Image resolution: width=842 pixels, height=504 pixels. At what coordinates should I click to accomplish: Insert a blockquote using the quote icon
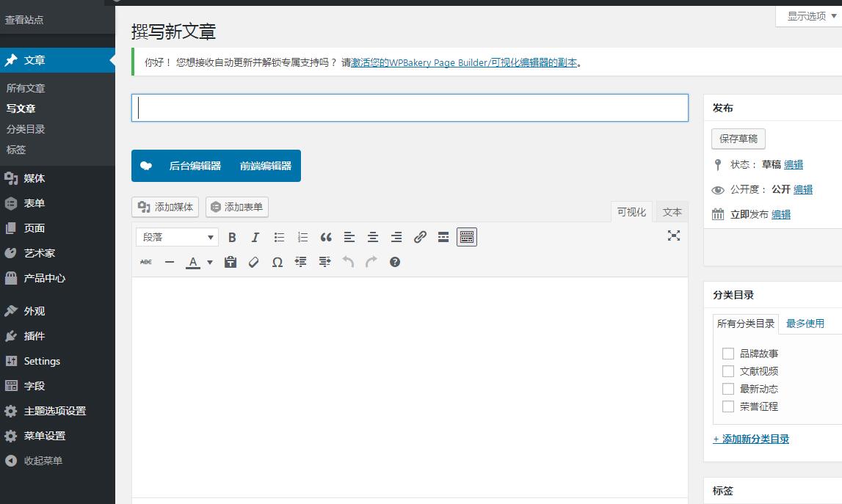[326, 237]
